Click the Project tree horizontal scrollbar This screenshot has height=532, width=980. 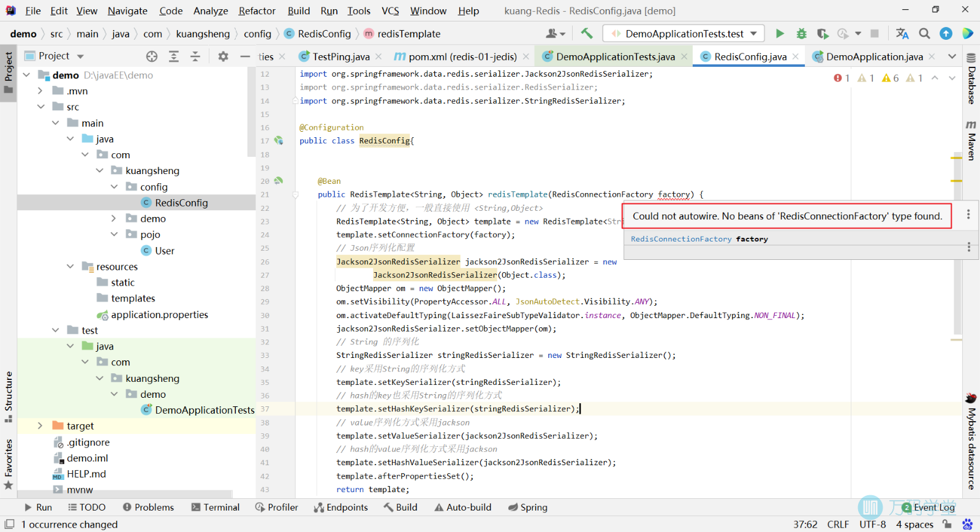pyautogui.click(x=125, y=493)
